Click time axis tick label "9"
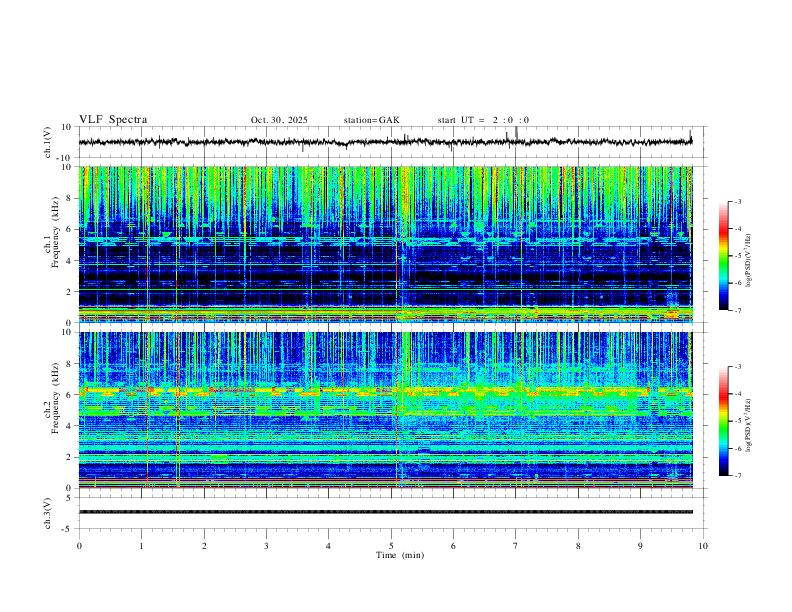Screen dimensions: 792x612 pyautogui.click(x=640, y=546)
